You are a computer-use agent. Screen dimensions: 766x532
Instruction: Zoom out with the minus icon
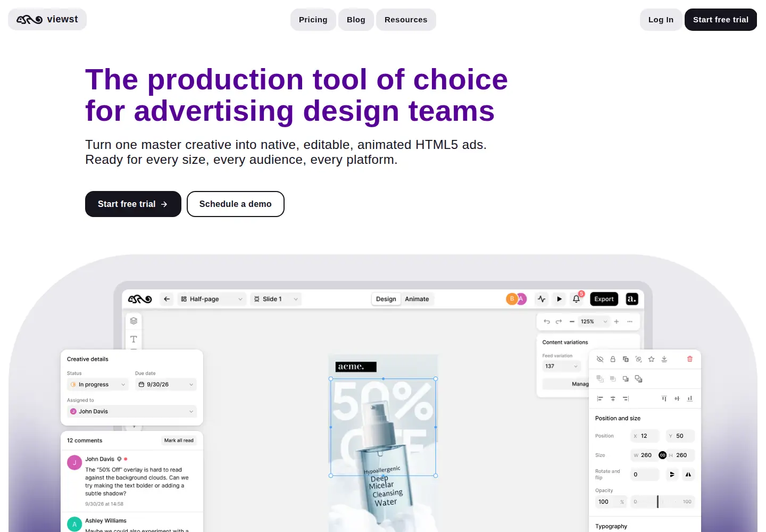(x=572, y=321)
